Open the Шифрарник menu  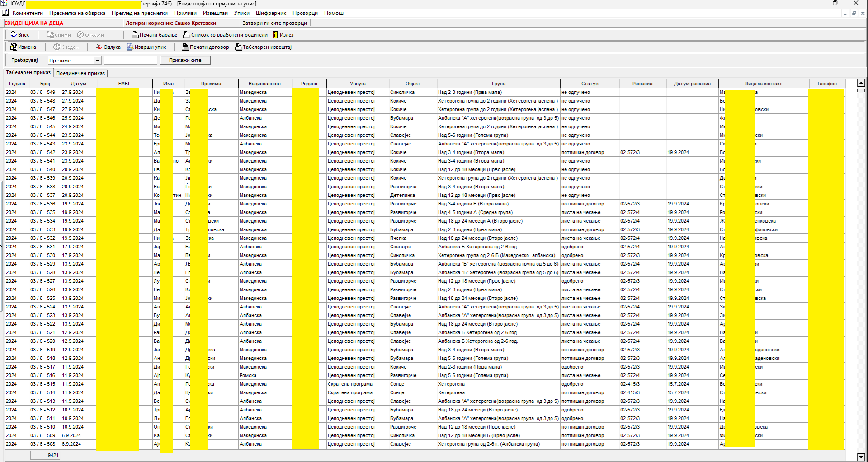(271, 13)
